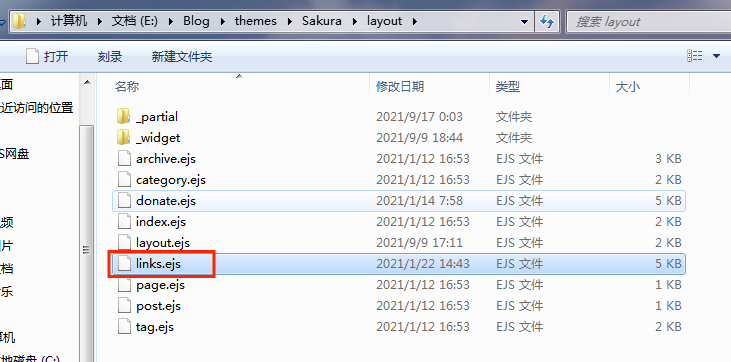Click 文件夹 type of _widget row

(514, 138)
